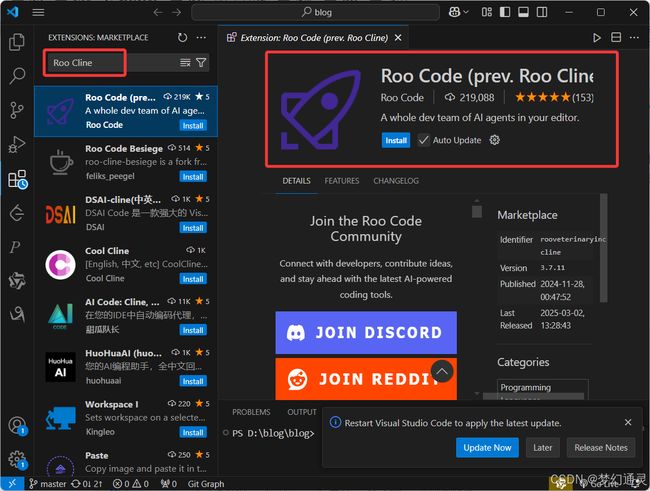Image resolution: width=650 pixels, height=491 pixels.
Task: Select the Extension: Roo Code editor tab
Action: pos(313,38)
